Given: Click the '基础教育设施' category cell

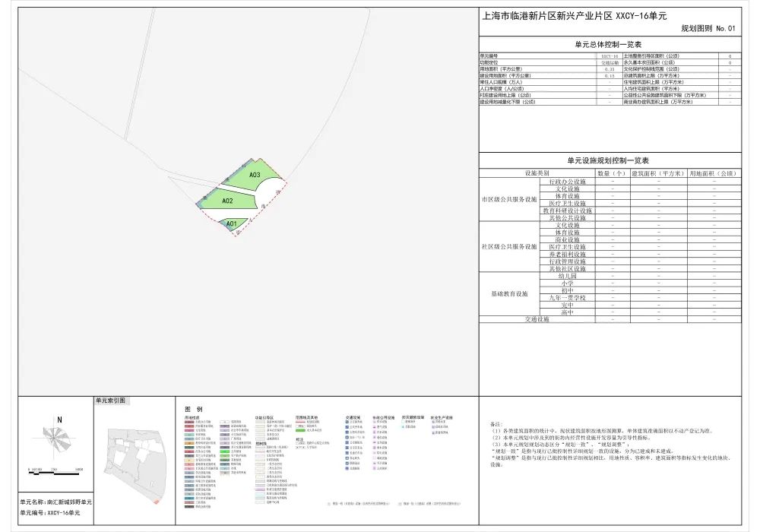Looking at the screenshot, I should click(x=509, y=294).
